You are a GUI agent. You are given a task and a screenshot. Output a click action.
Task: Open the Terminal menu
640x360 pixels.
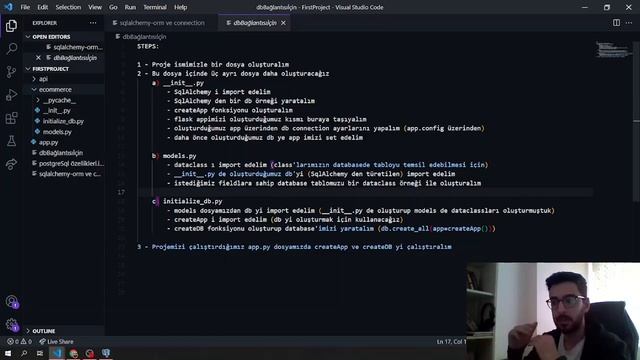155,7
